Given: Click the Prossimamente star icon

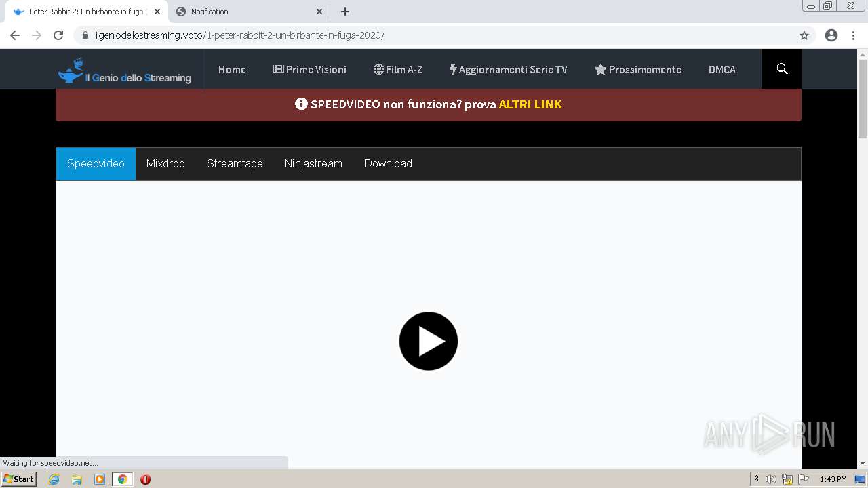Looking at the screenshot, I should (600, 69).
